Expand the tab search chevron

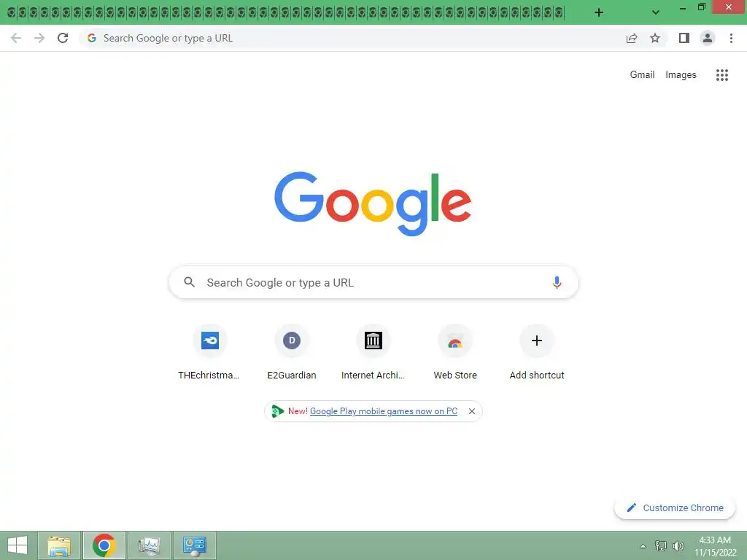coord(656,12)
